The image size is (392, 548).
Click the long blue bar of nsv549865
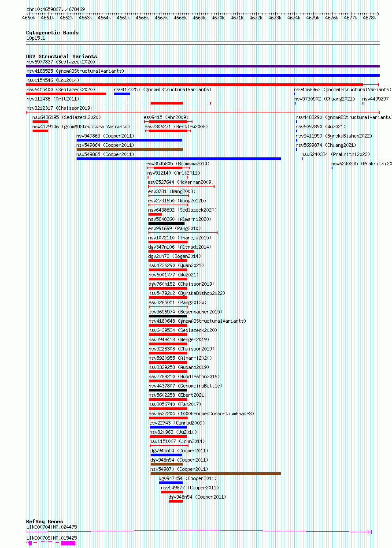179,159
